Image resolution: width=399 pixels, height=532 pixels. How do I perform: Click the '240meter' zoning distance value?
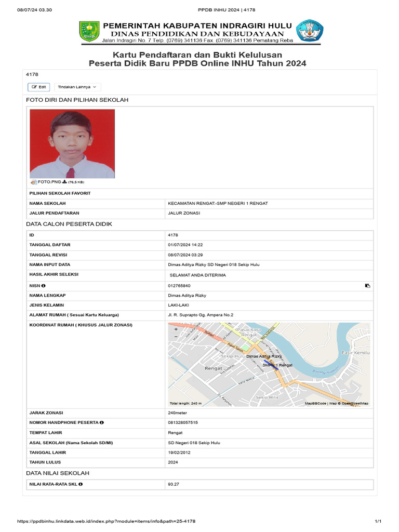tap(178, 413)
